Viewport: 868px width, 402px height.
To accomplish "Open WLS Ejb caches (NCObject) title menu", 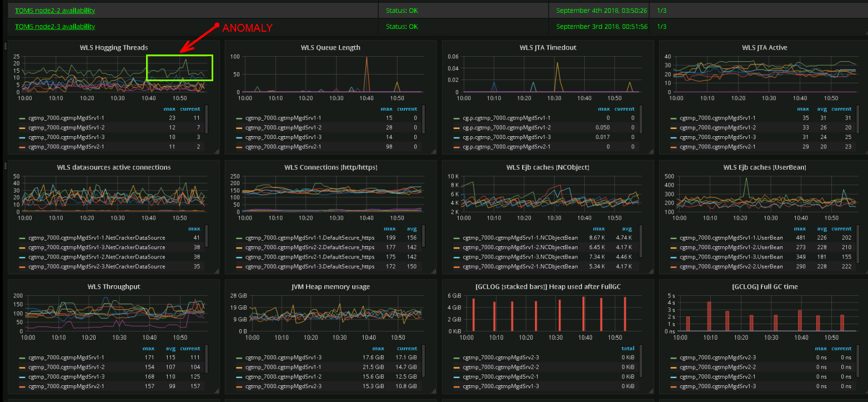I will [548, 167].
